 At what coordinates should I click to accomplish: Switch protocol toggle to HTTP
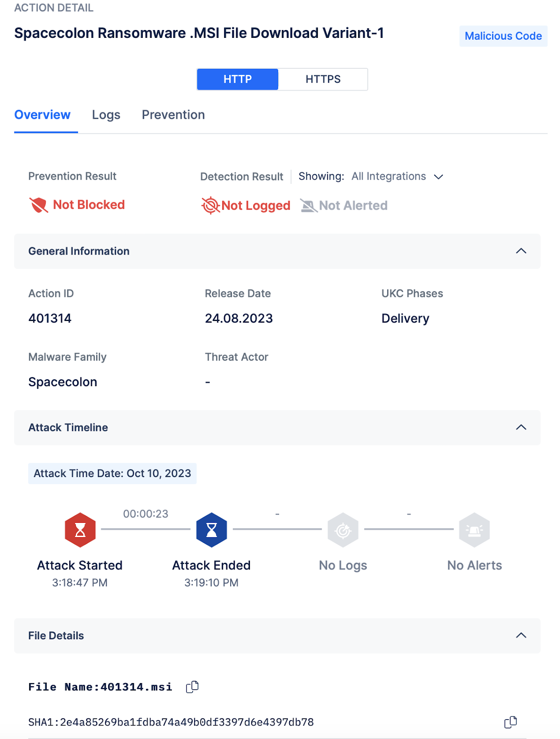[237, 79]
